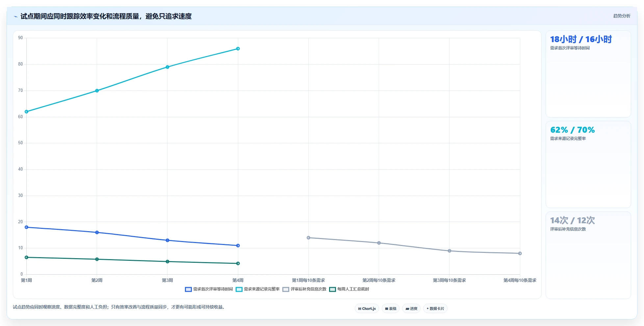Click the 趋势分析 tag in the header
The image size is (644, 326).
(x=622, y=16)
